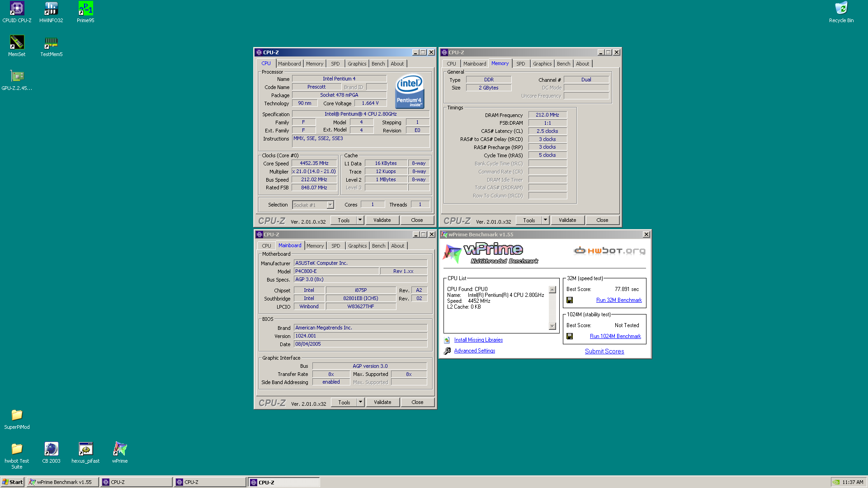Click BIOS Version 1024.001 field
The width and height of the screenshot is (868, 488).
pyautogui.click(x=360, y=336)
